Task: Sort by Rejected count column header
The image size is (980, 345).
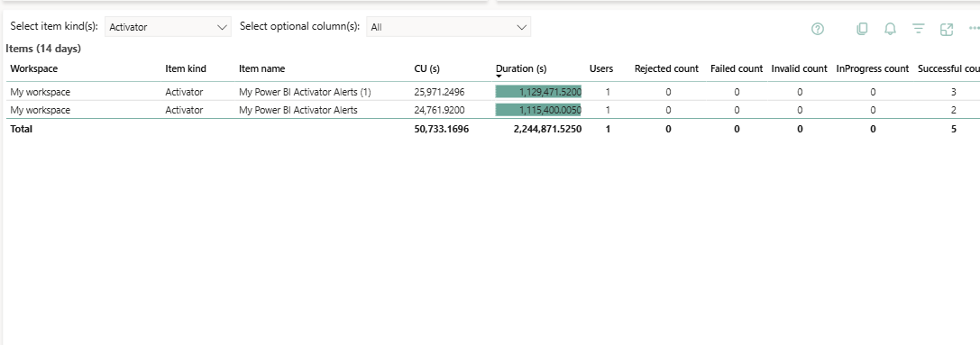Action: (x=666, y=68)
